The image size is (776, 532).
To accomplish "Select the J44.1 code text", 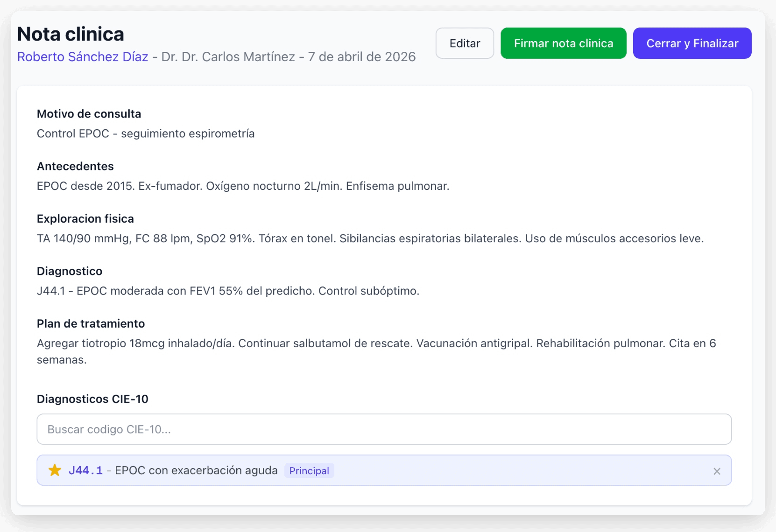I will click(x=85, y=470).
